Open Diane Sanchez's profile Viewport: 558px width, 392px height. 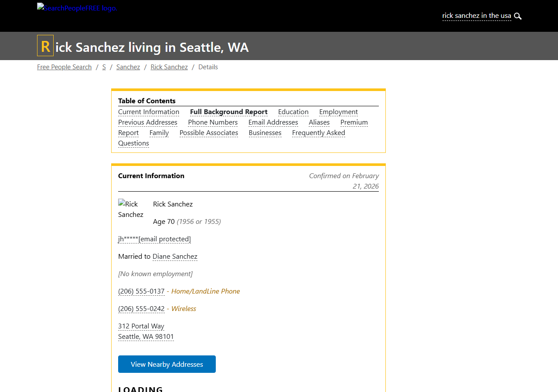[174, 257]
